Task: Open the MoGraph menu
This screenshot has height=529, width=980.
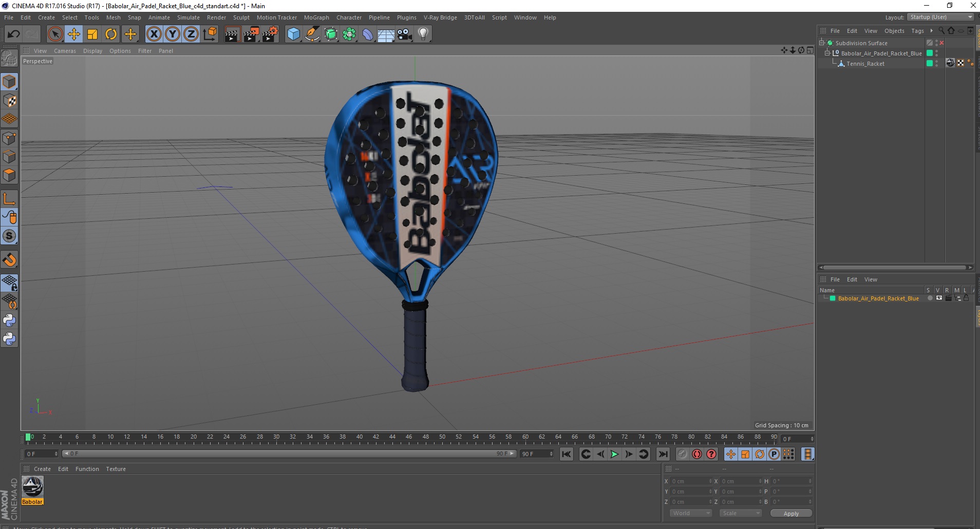Action: [x=316, y=17]
